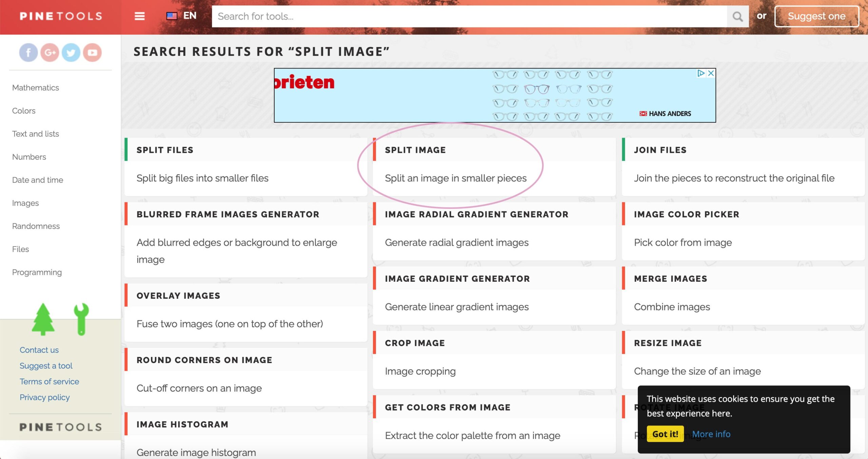Click the Twitter bird icon
The image size is (868, 459).
point(71,53)
